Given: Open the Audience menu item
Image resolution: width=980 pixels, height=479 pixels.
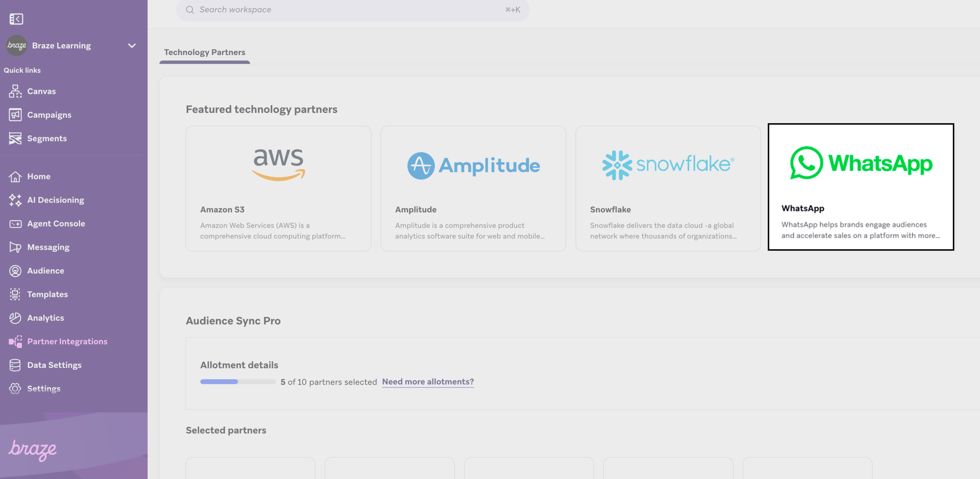Looking at the screenshot, I should pos(46,271).
